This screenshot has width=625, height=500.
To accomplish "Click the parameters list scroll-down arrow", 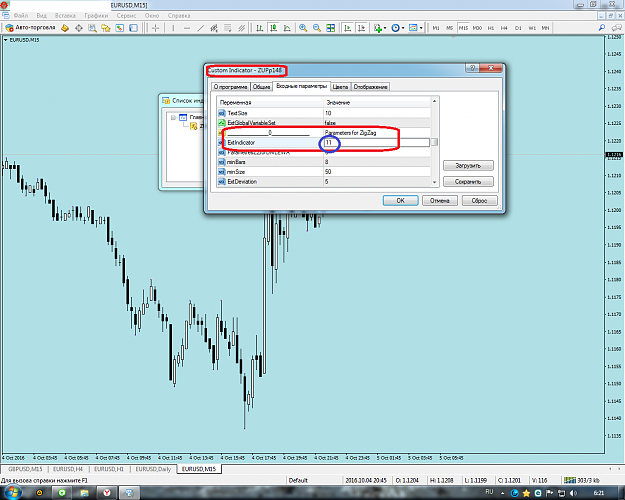I will tap(434, 182).
